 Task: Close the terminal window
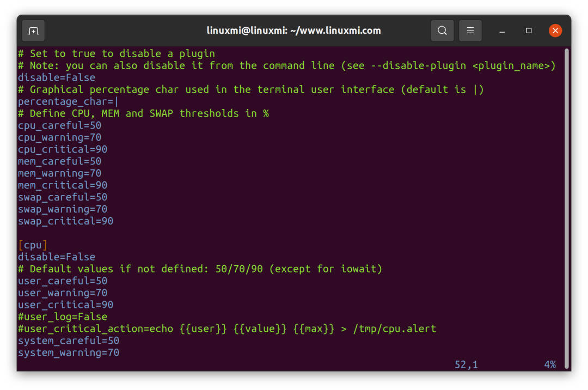point(555,31)
